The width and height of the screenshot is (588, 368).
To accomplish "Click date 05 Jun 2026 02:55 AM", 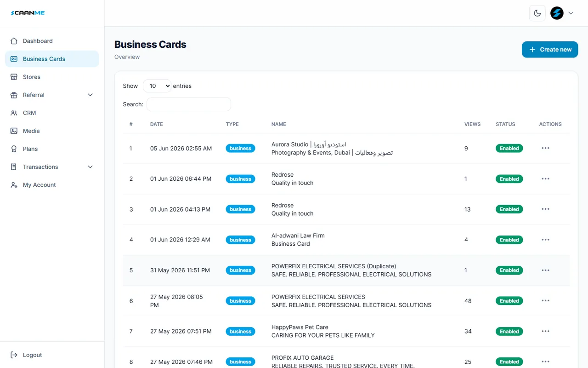I will (x=181, y=148).
